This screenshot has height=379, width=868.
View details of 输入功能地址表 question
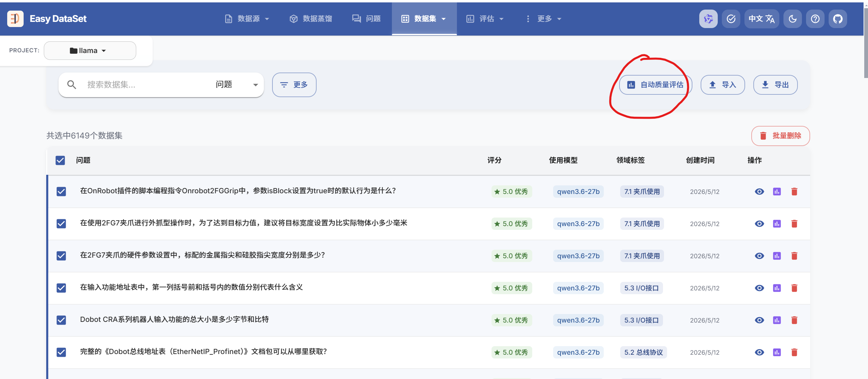point(759,288)
